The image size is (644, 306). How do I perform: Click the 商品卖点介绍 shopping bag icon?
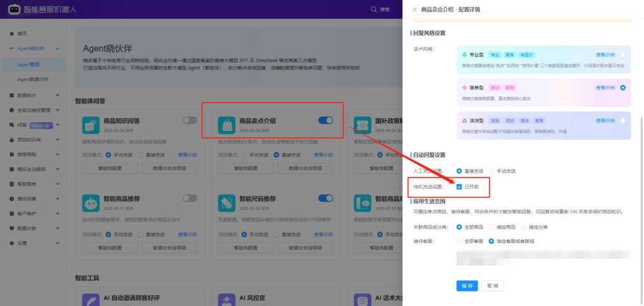coord(226,125)
